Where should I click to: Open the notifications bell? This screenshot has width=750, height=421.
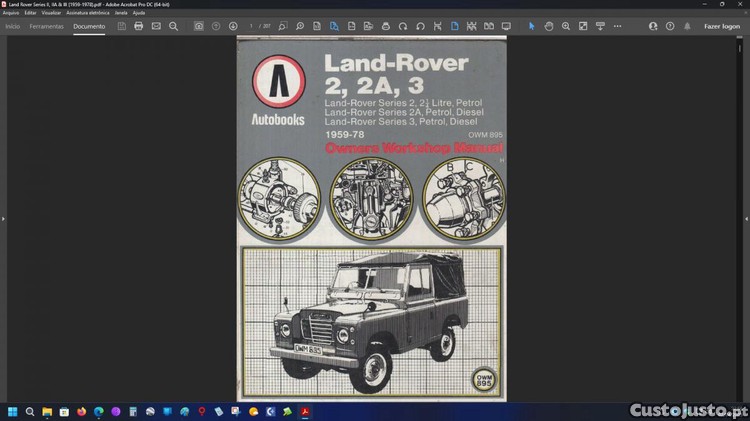click(x=687, y=26)
